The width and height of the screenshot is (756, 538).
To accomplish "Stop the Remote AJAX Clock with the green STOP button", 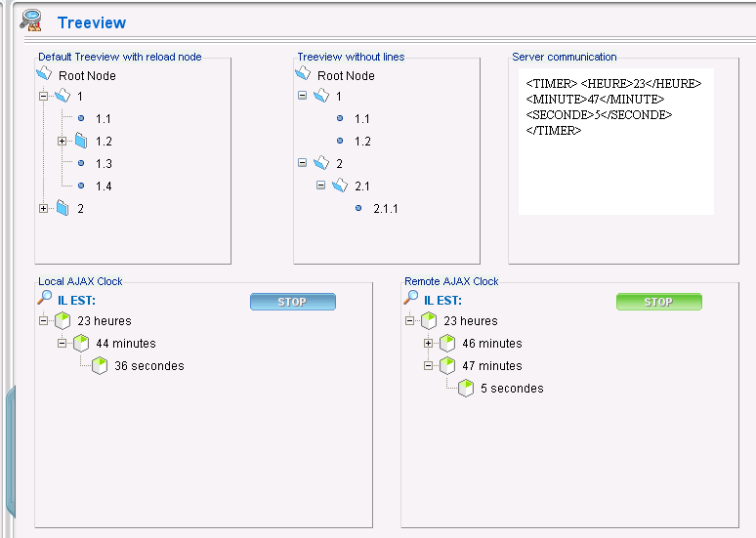I will 659,302.
